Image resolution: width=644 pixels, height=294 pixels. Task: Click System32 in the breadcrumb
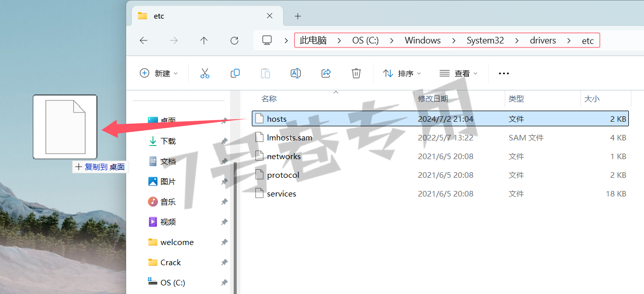pos(485,40)
